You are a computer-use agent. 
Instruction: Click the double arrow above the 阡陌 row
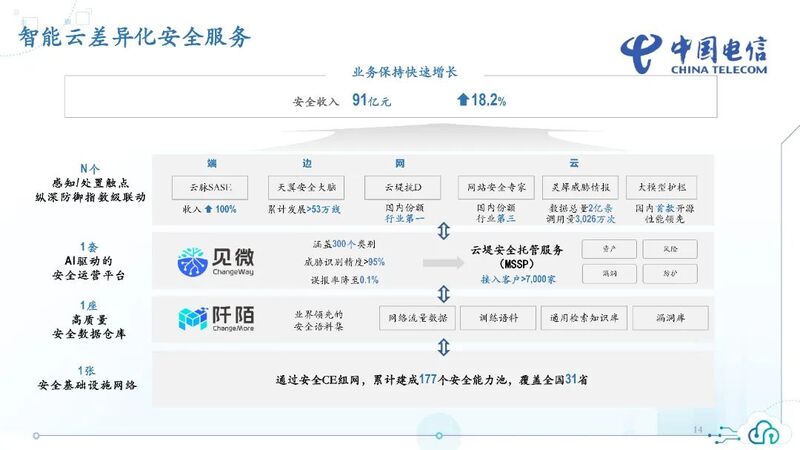click(x=443, y=294)
